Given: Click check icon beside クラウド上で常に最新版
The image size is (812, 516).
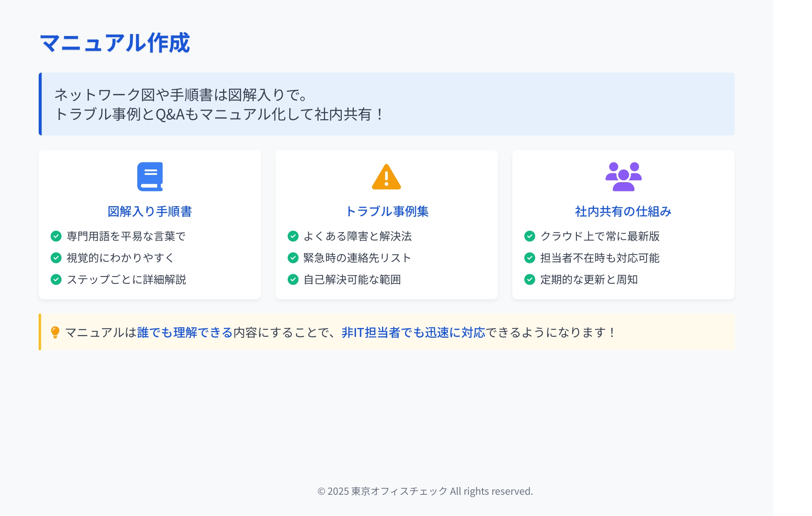Looking at the screenshot, I should (530, 236).
